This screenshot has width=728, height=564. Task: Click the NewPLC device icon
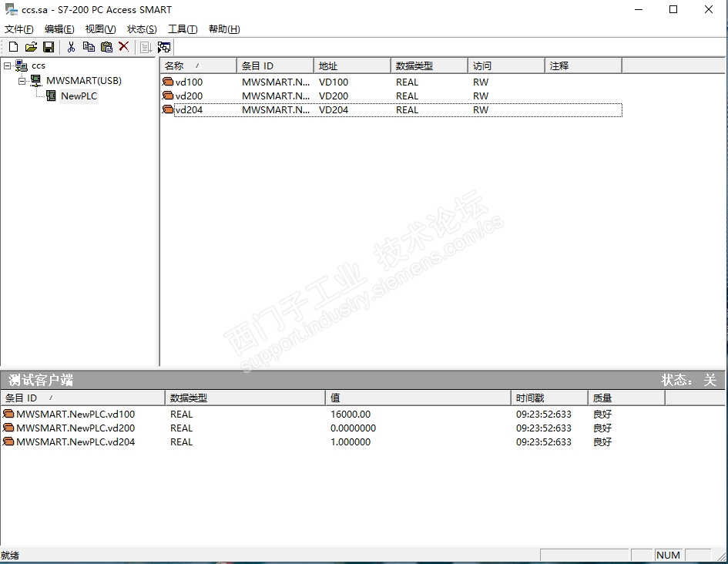click(x=51, y=96)
